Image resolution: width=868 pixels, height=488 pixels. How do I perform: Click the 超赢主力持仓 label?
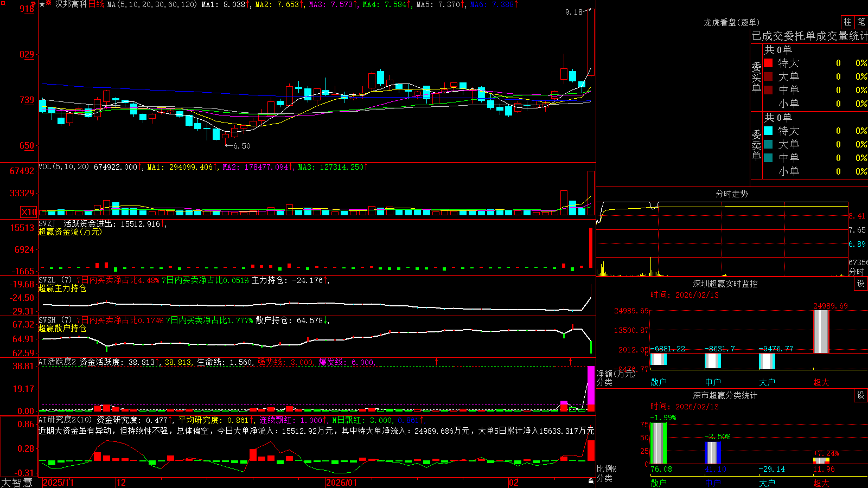click(62, 288)
